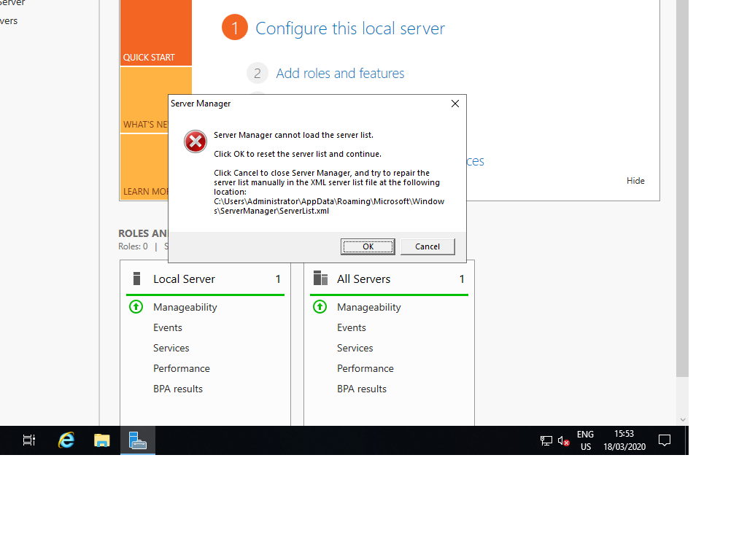Open BPA results under All Servers
Image resolution: width=747 pixels, height=560 pixels.
(x=362, y=389)
